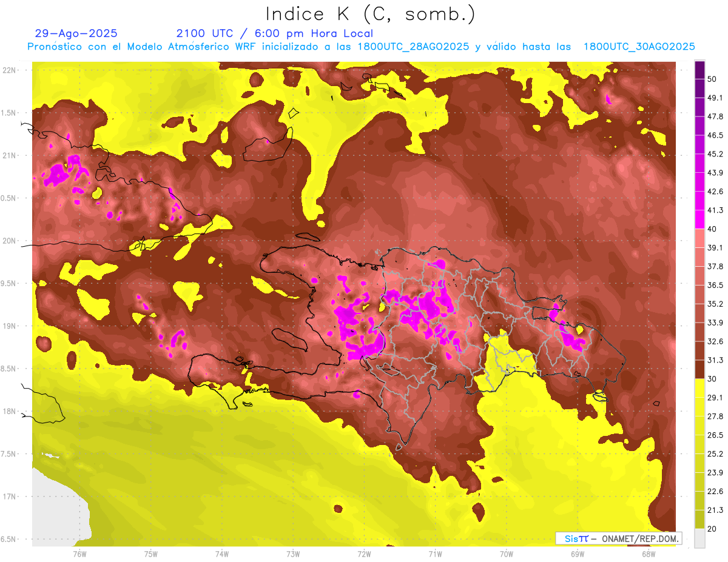Click the '29.1' colorbar value
The width and height of the screenshot is (728, 562).
(x=715, y=398)
